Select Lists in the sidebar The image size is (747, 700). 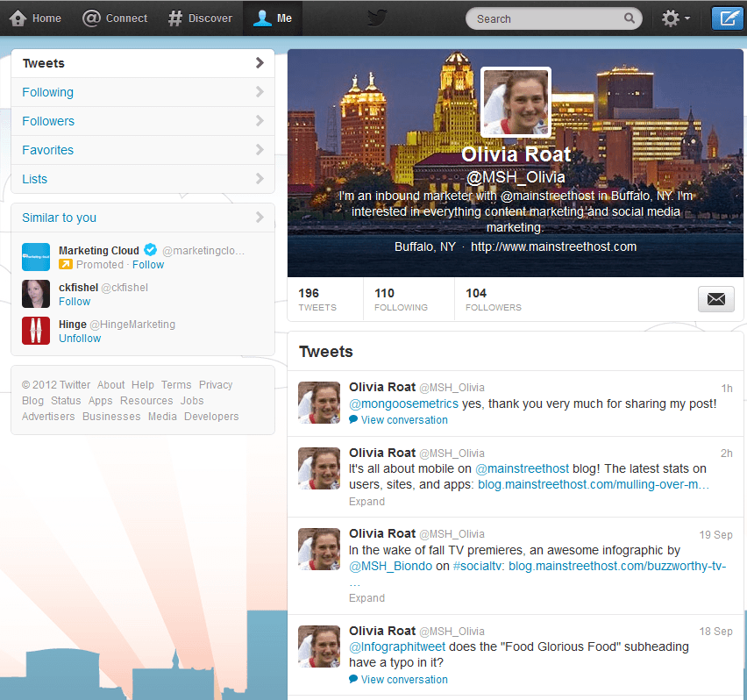tap(143, 179)
